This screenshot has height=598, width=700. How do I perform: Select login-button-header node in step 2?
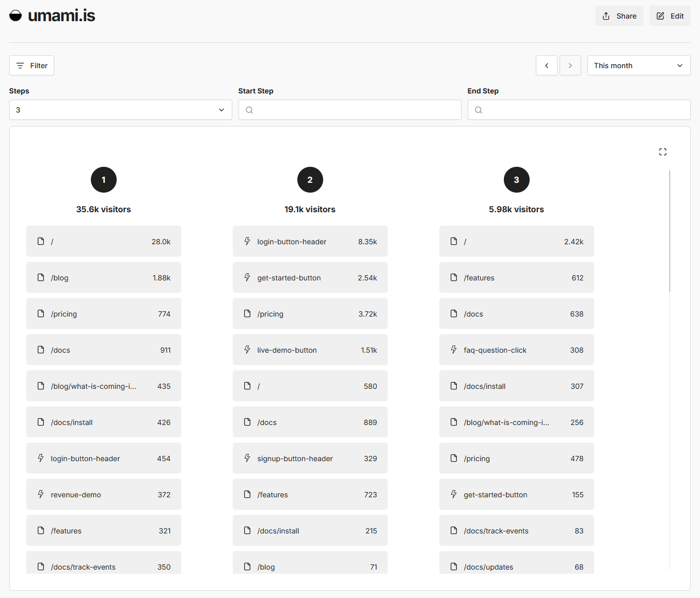(x=310, y=242)
